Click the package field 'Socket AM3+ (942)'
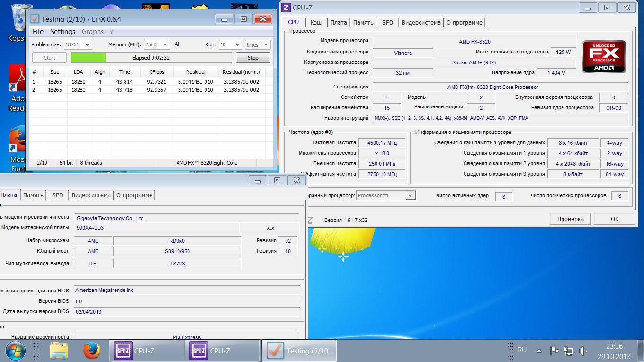Screen dimensions: 644x362 click(474, 62)
